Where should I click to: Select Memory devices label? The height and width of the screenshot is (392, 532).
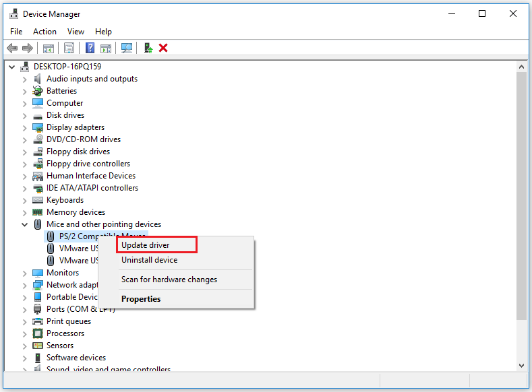tap(76, 212)
